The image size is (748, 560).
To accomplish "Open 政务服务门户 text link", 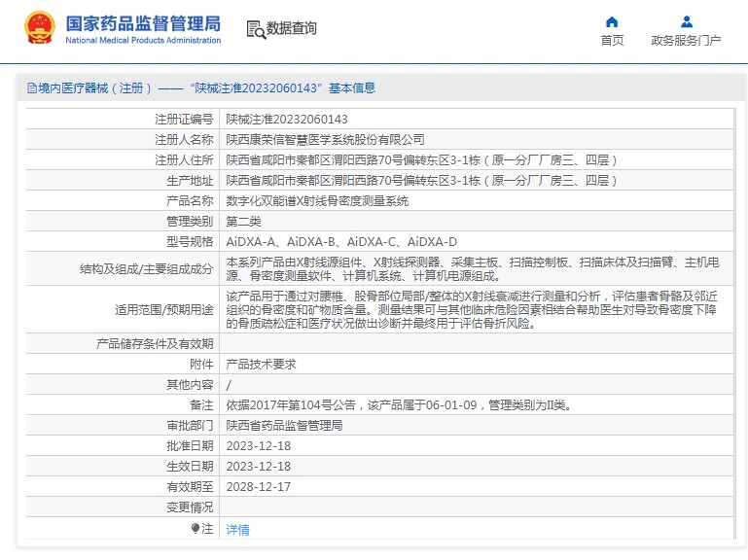I will coord(686,40).
